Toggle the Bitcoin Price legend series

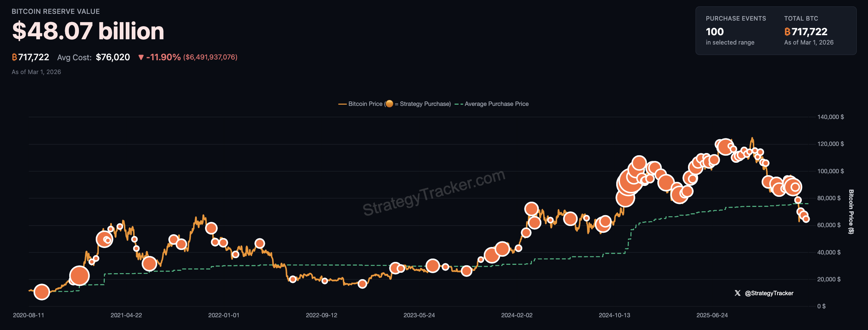pyautogui.click(x=365, y=104)
